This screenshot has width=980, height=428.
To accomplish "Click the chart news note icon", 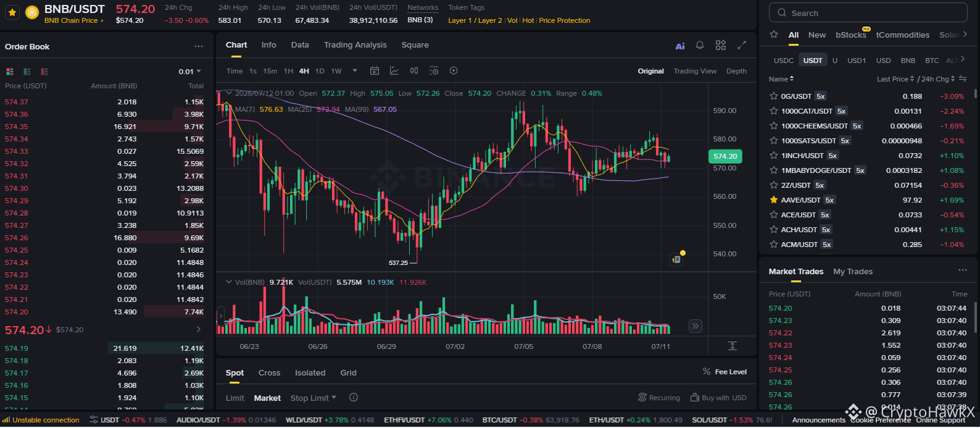I will 676,260.
